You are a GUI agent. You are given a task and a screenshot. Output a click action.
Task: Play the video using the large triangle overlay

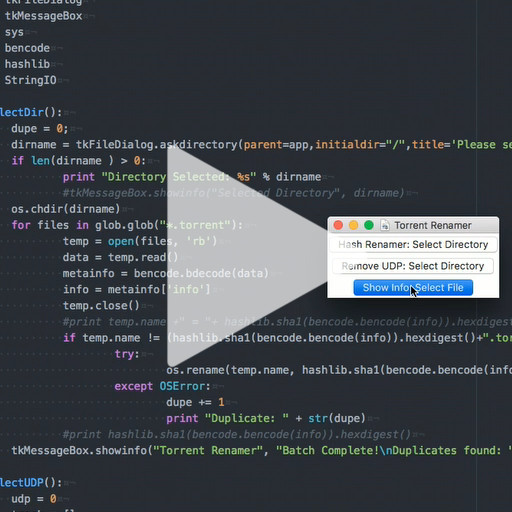pos(240,256)
